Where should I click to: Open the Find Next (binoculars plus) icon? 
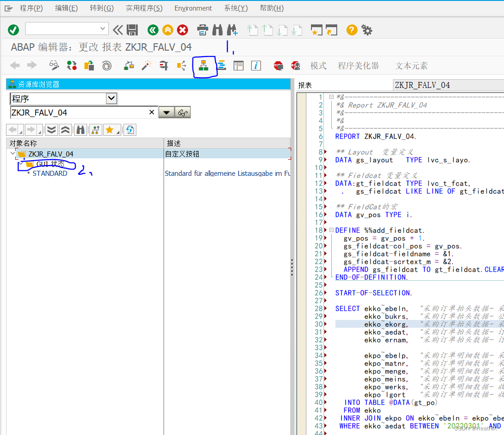(x=232, y=29)
